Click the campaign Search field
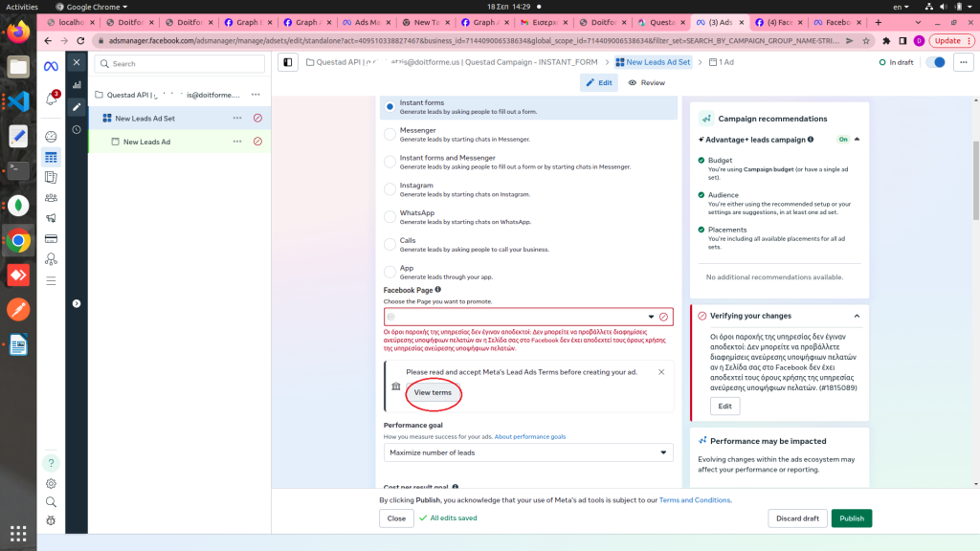 tap(180, 64)
